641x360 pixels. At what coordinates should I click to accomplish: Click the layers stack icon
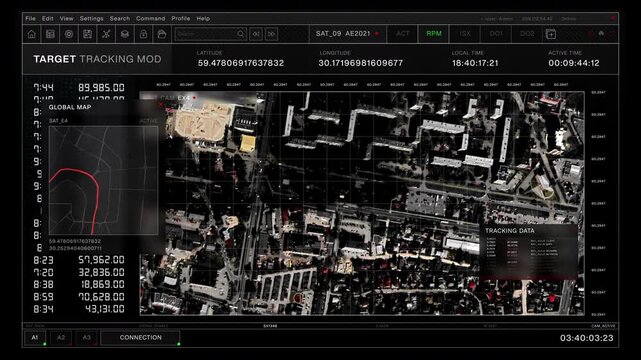point(125,34)
